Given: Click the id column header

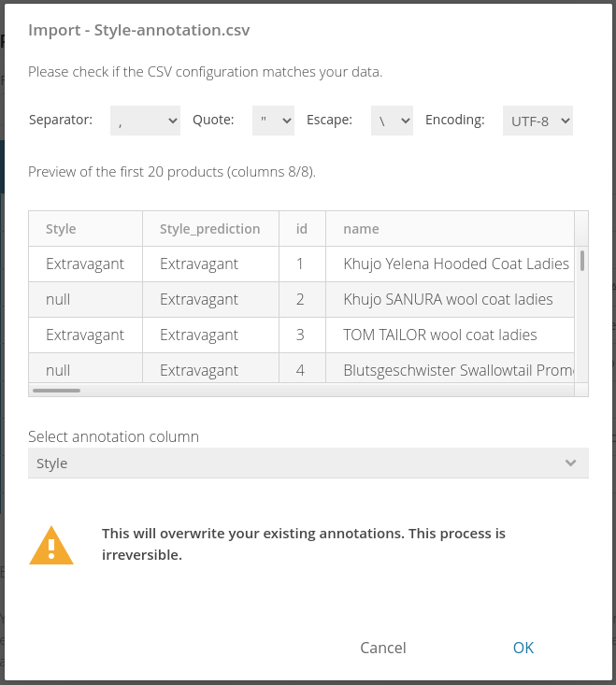Looking at the screenshot, I should tap(302, 229).
